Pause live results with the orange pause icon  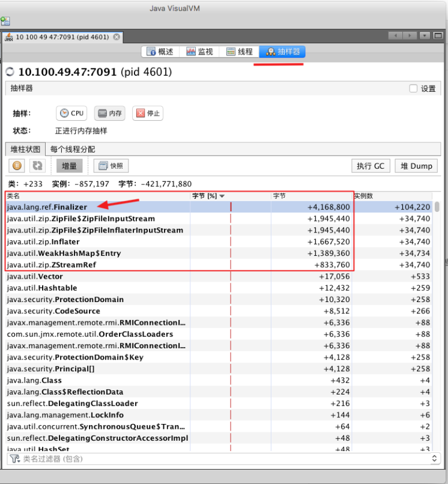17,166
